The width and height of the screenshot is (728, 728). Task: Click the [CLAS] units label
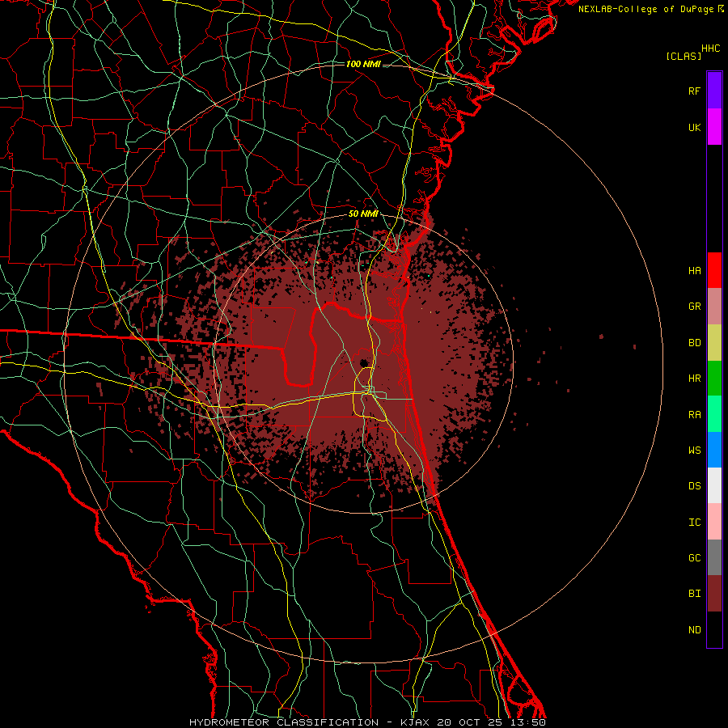point(684,56)
